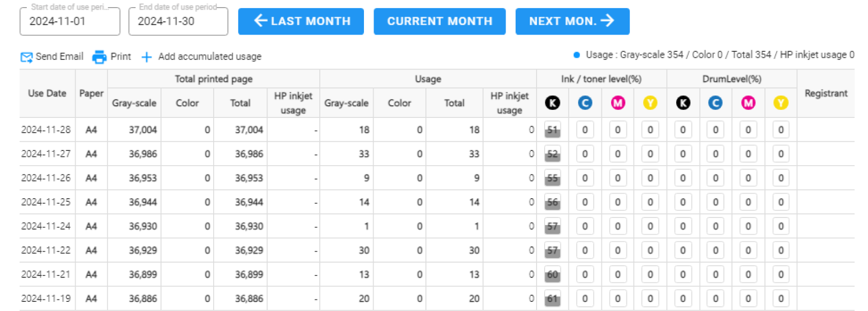The image size is (868, 311).
Task: Click black toner level 61 for 2024-11-19
Action: point(552,299)
